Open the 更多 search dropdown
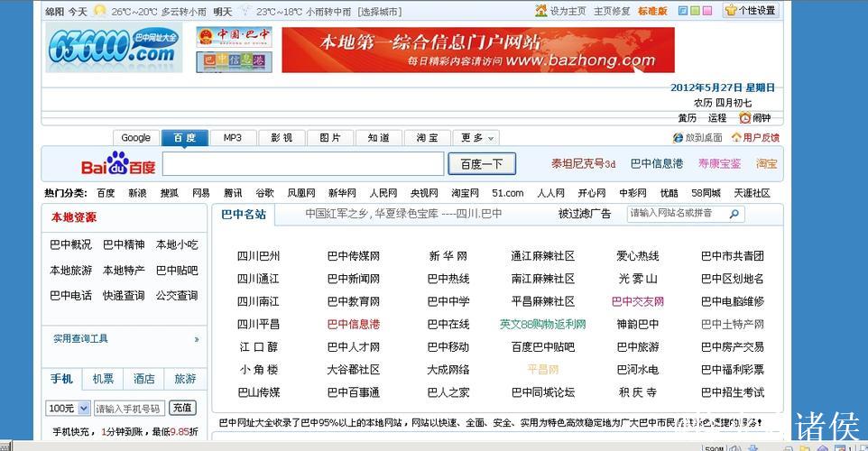The width and height of the screenshot is (868, 451). tap(476, 138)
